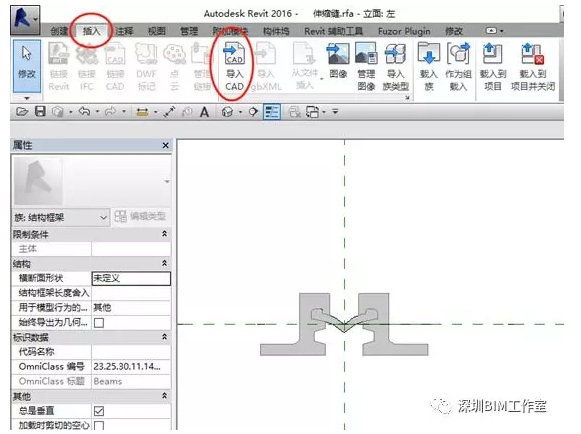581x434 pixels.
Task: Select the 修改 (Modify) arrow tool
Action: click(27, 66)
